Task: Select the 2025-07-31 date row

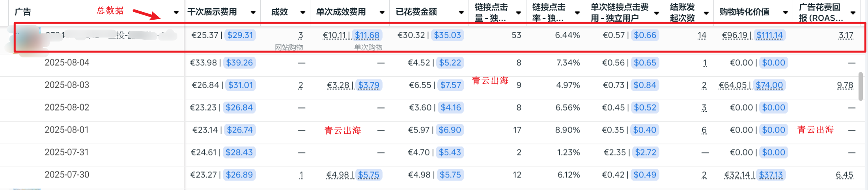Action: pos(67,152)
